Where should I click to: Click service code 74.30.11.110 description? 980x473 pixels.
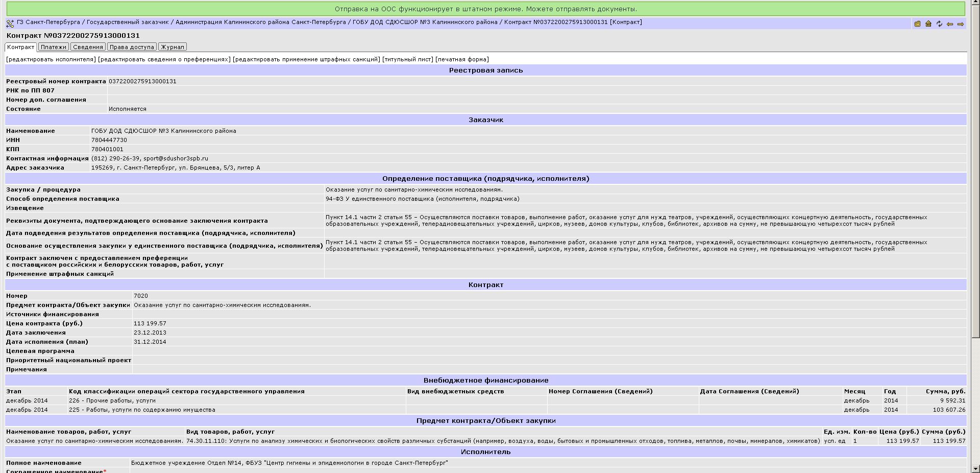point(503,441)
